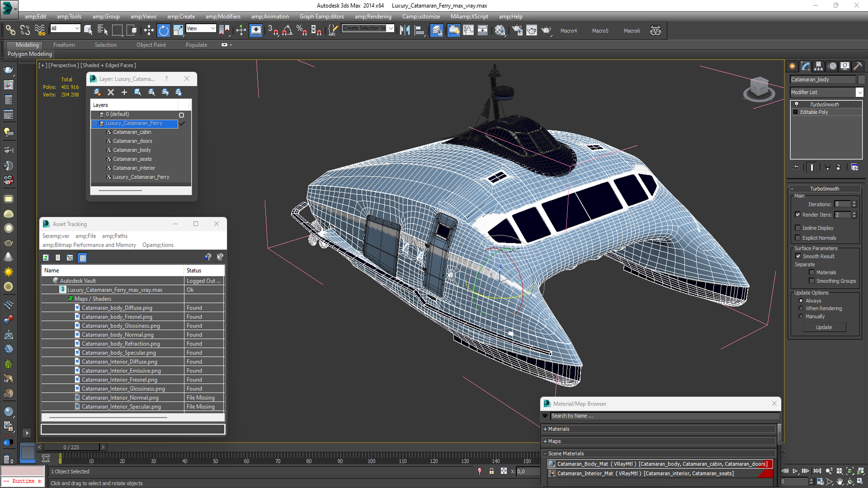Click the Polygon Modeling panel label

click(30, 54)
